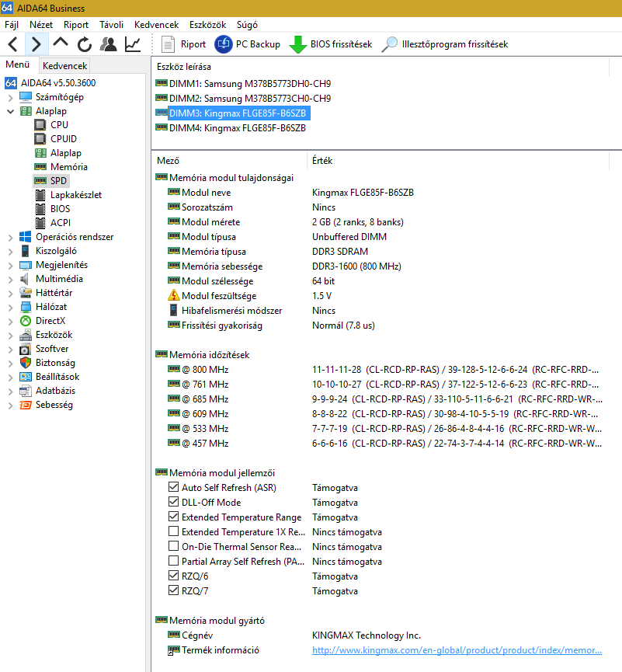Toggle DLL-Off Mode checkbox

(x=173, y=501)
